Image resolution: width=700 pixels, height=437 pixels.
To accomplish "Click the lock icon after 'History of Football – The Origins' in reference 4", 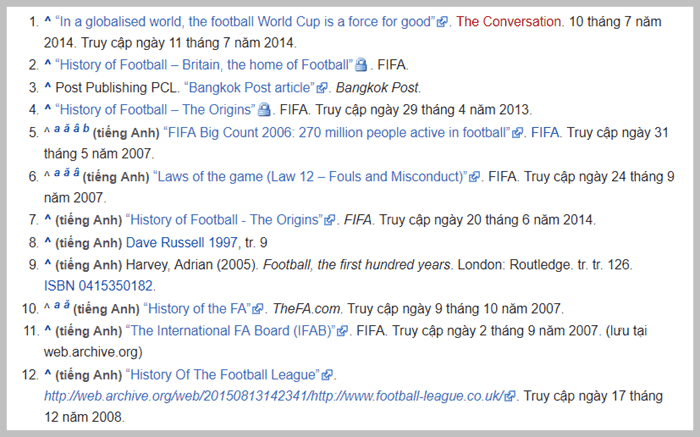I will tap(264, 109).
